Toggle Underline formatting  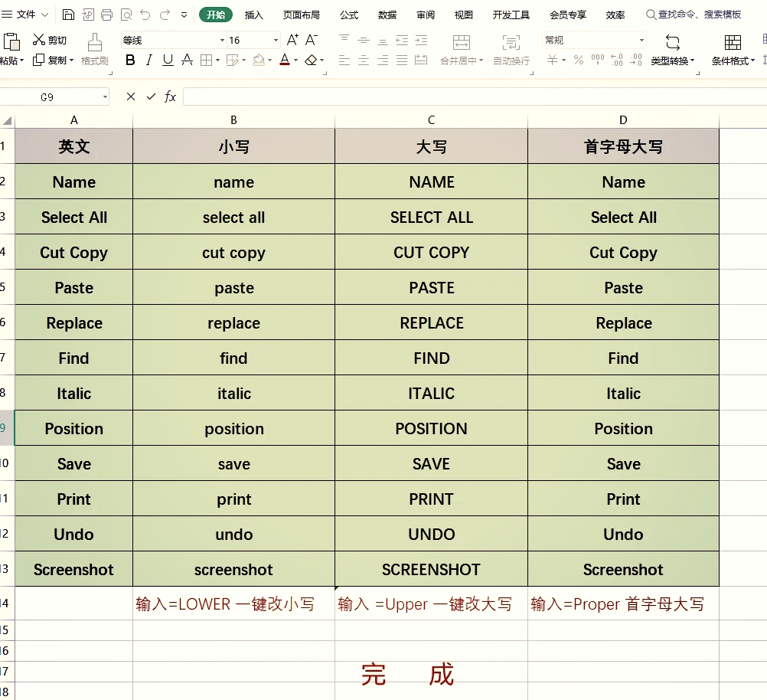168,61
